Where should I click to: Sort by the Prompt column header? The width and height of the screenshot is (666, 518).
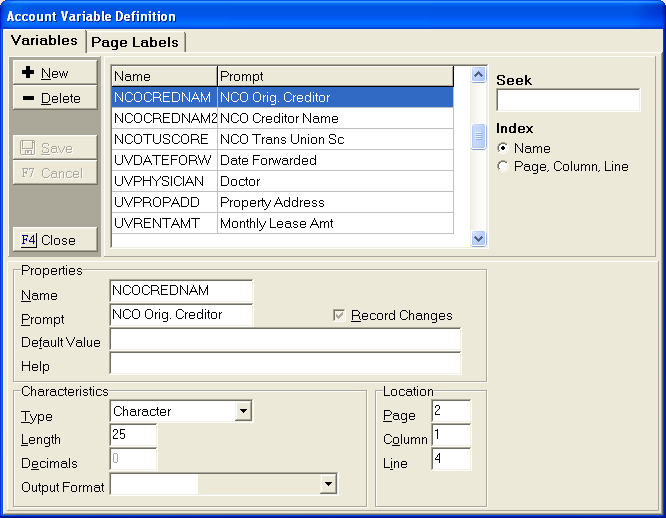pyautogui.click(x=334, y=76)
